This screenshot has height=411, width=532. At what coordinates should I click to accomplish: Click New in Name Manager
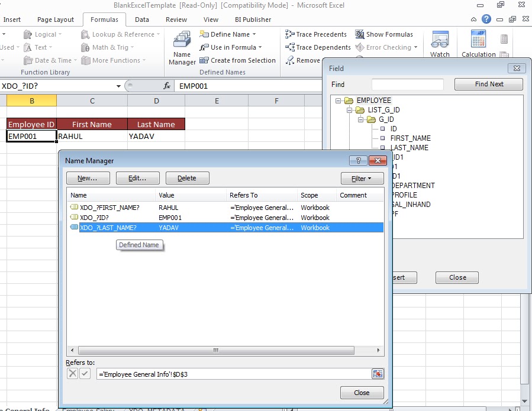point(88,178)
